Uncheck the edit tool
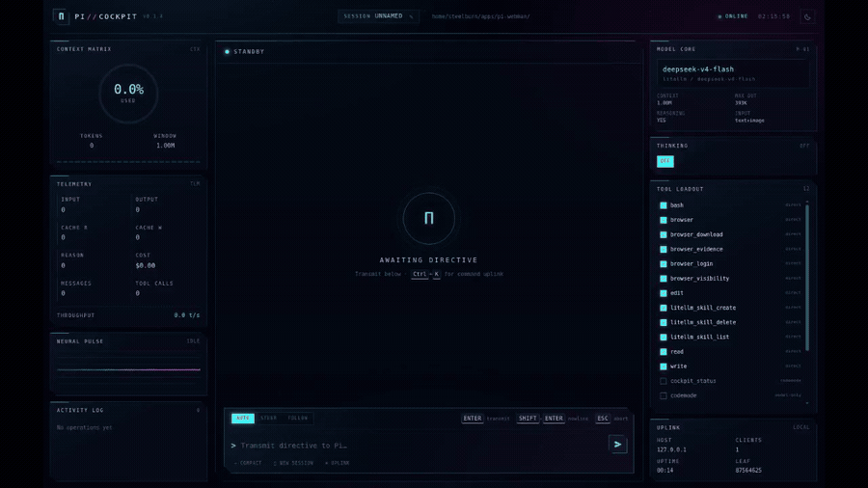868x488 pixels. (664, 293)
